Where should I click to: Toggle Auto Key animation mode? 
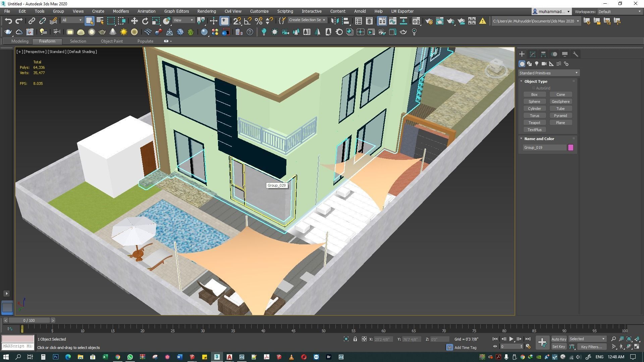559,339
